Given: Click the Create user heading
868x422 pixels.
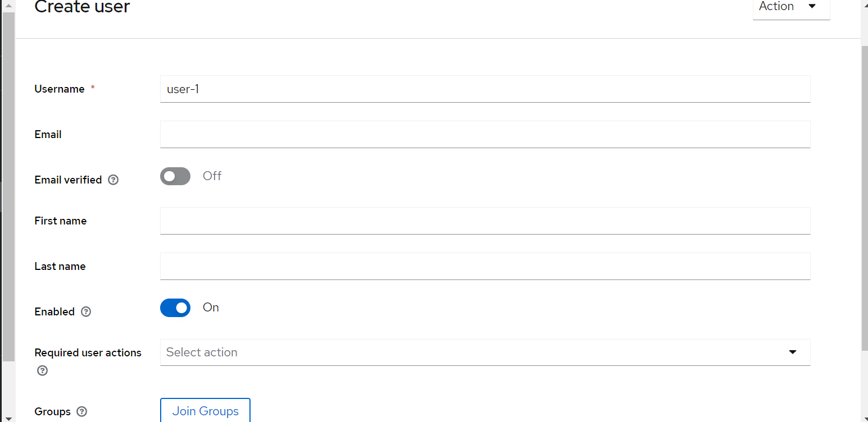Looking at the screenshot, I should click(82, 8).
